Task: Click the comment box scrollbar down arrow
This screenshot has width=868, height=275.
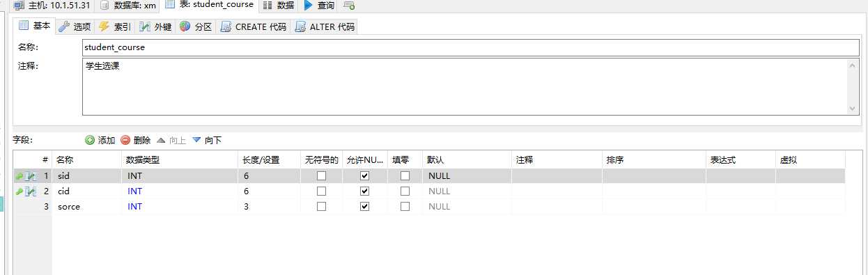Action: [x=853, y=109]
